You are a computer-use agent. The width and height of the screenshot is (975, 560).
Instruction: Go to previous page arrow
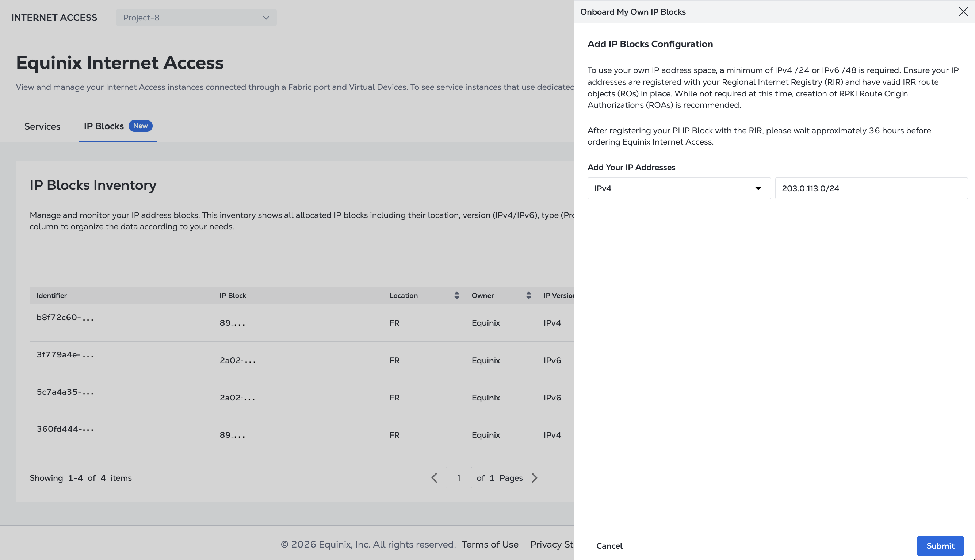pos(434,478)
